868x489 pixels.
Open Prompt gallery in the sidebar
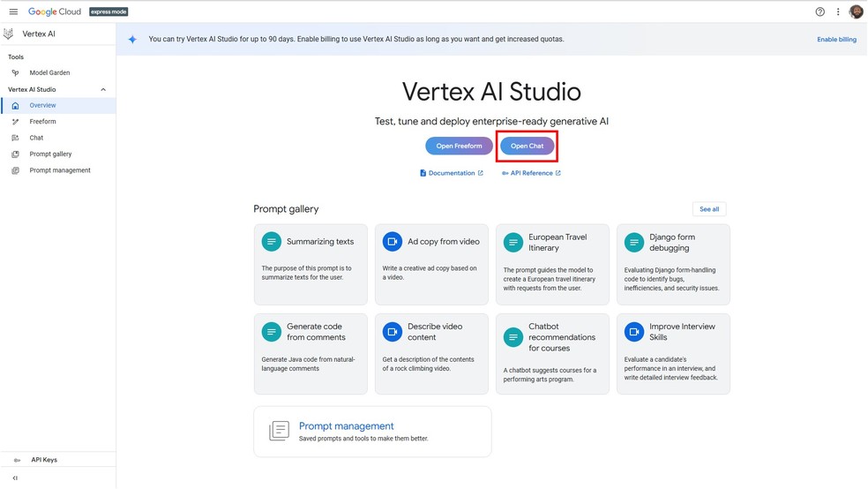[x=50, y=154]
